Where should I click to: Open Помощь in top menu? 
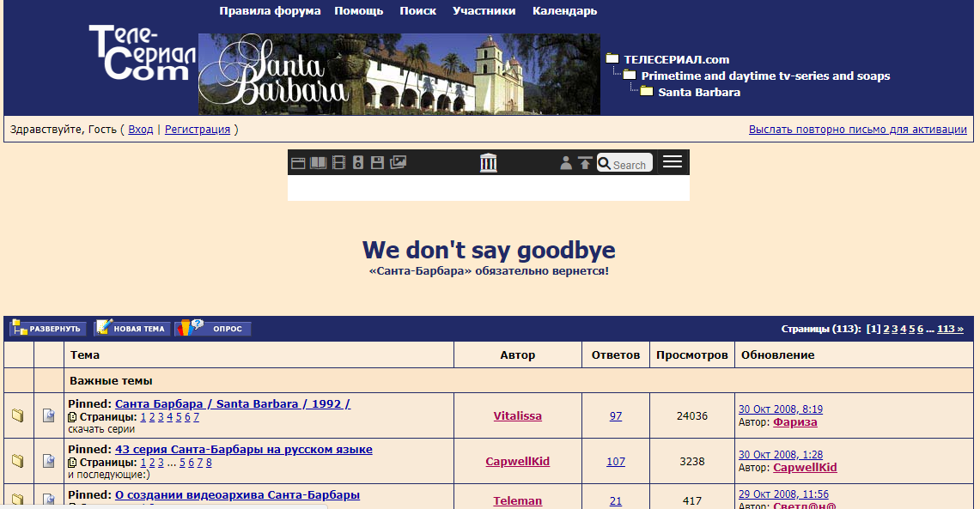point(359,10)
